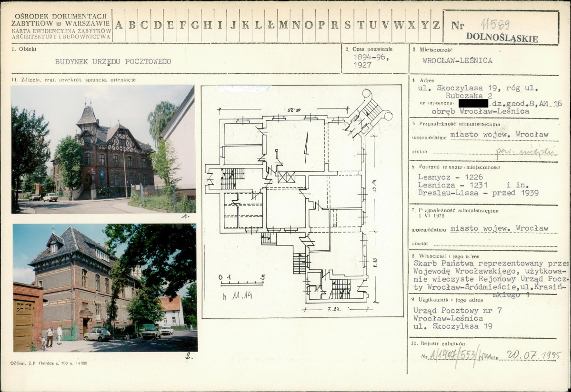
Task: Click the bottom photo of the brick building
Action: tap(105, 288)
